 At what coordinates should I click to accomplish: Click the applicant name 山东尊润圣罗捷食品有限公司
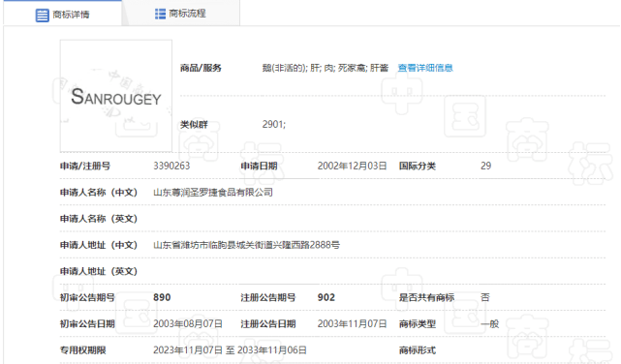click(213, 193)
